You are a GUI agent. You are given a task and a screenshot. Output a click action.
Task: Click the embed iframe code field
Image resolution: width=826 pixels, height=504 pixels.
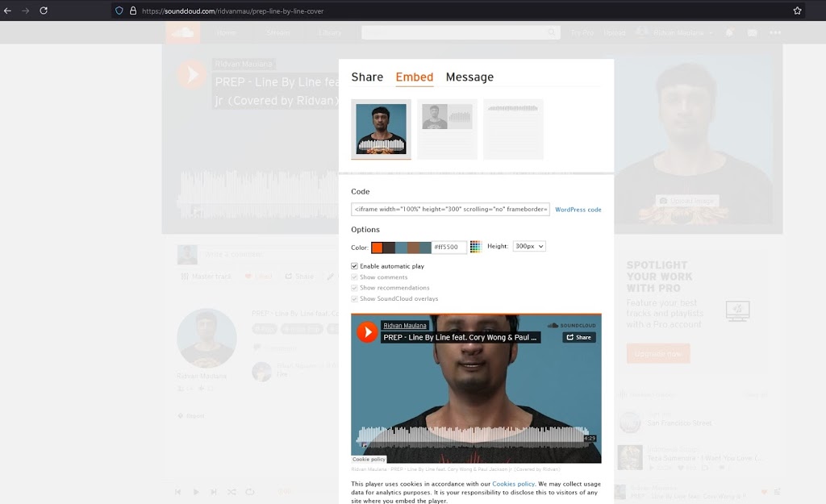point(450,209)
